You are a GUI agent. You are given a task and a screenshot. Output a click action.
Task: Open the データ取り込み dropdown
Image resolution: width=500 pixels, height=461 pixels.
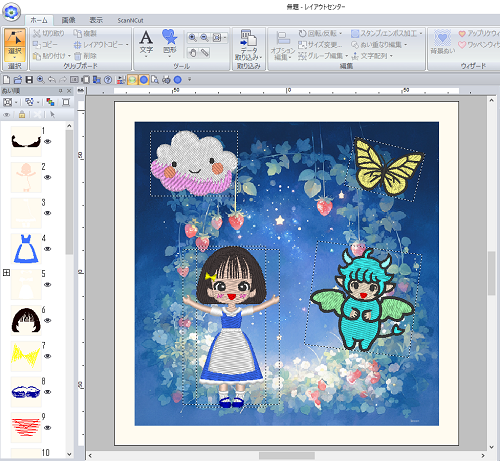(248, 45)
